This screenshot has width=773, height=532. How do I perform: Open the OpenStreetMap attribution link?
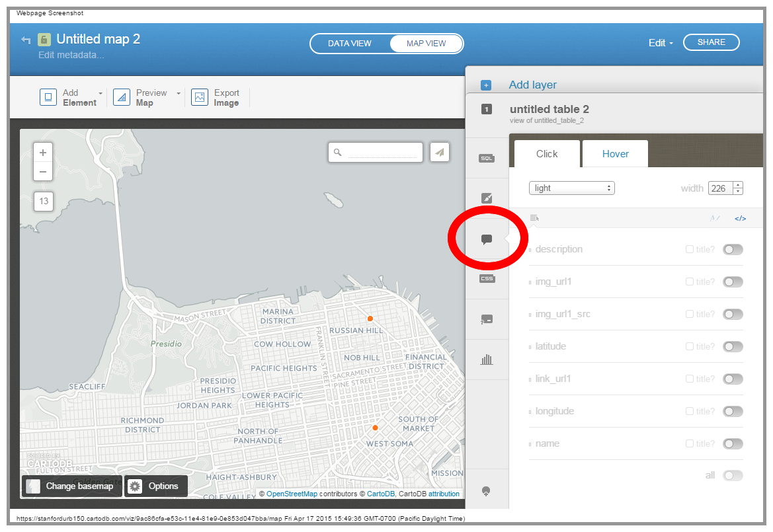click(292, 494)
